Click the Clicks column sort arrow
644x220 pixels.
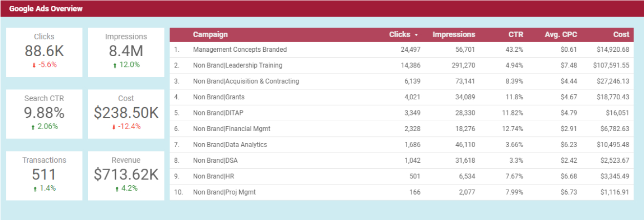(x=416, y=35)
